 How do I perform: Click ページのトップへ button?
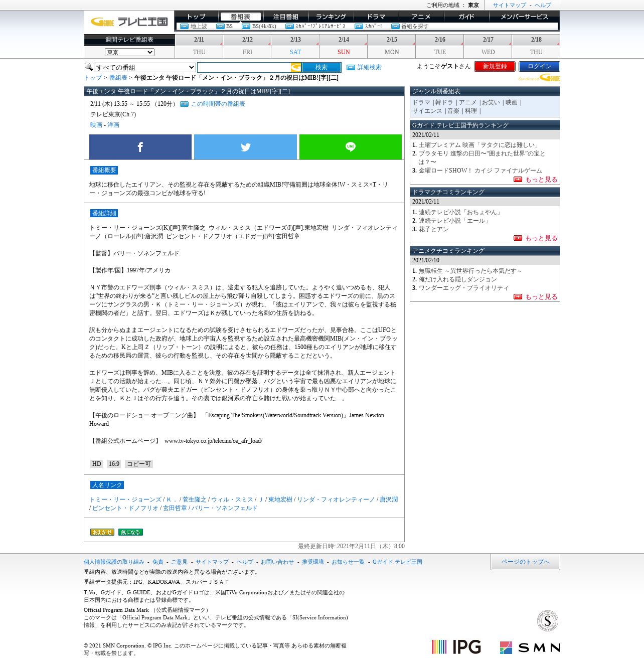pos(525,562)
